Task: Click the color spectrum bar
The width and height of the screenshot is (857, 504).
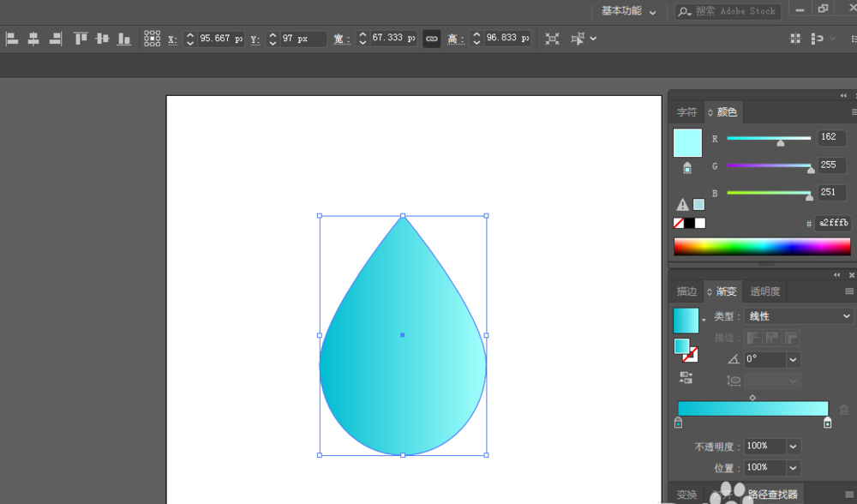Action: tap(762, 247)
